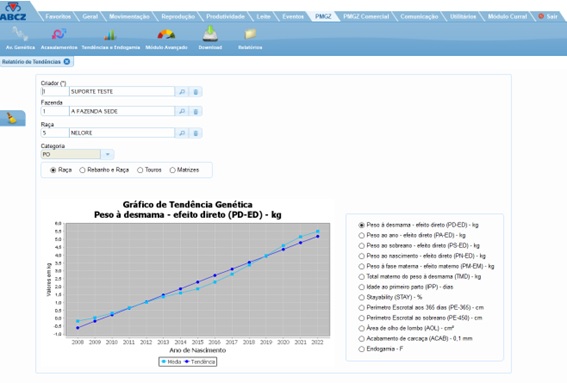The height and width of the screenshot is (383, 567).
Task: Select the Rebanho e Raça option
Action: 82,170
